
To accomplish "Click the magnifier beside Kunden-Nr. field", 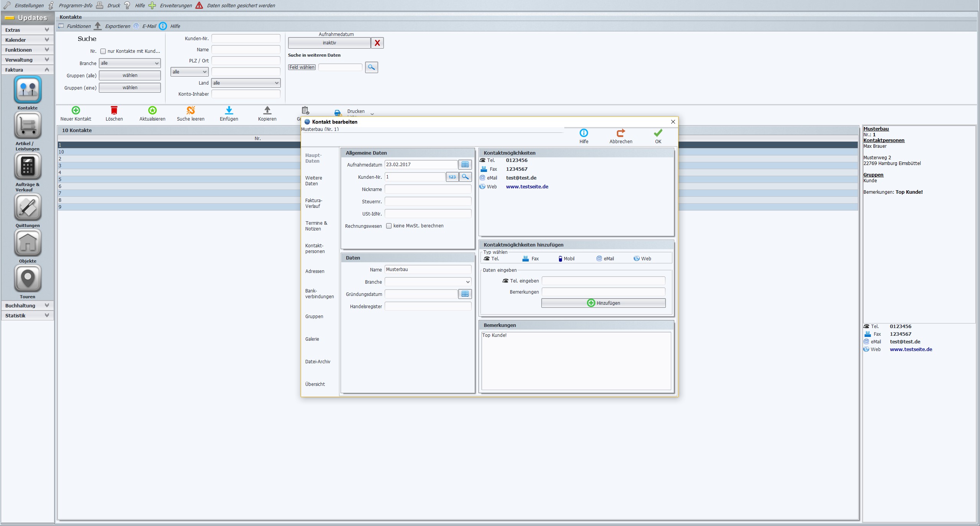I will 465,177.
